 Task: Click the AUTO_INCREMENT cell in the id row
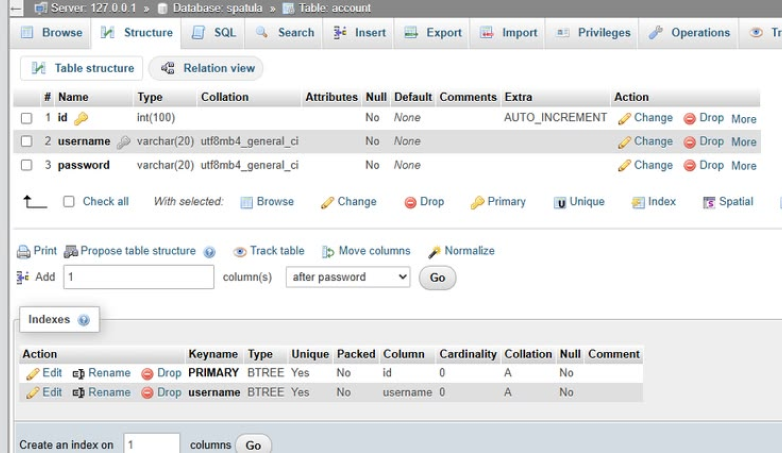click(556, 118)
